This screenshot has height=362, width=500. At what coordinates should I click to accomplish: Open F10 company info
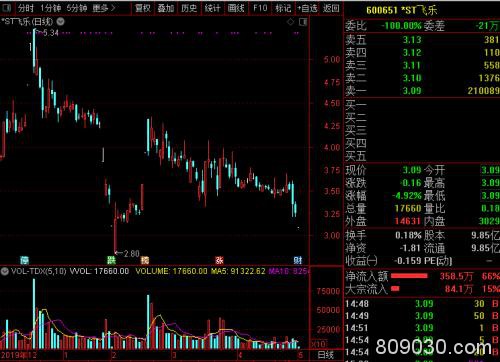pos(260,8)
